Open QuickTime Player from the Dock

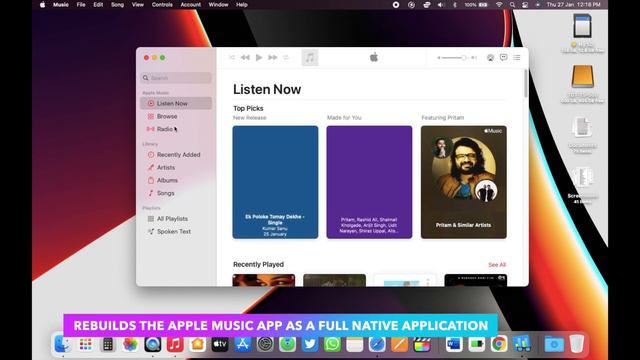tap(153, 344)
